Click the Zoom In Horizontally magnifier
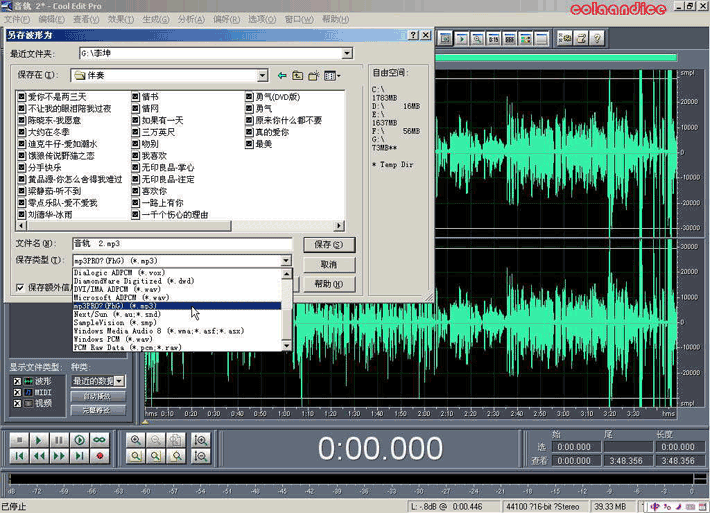This screenshot has width=710, height=513. 136,440
